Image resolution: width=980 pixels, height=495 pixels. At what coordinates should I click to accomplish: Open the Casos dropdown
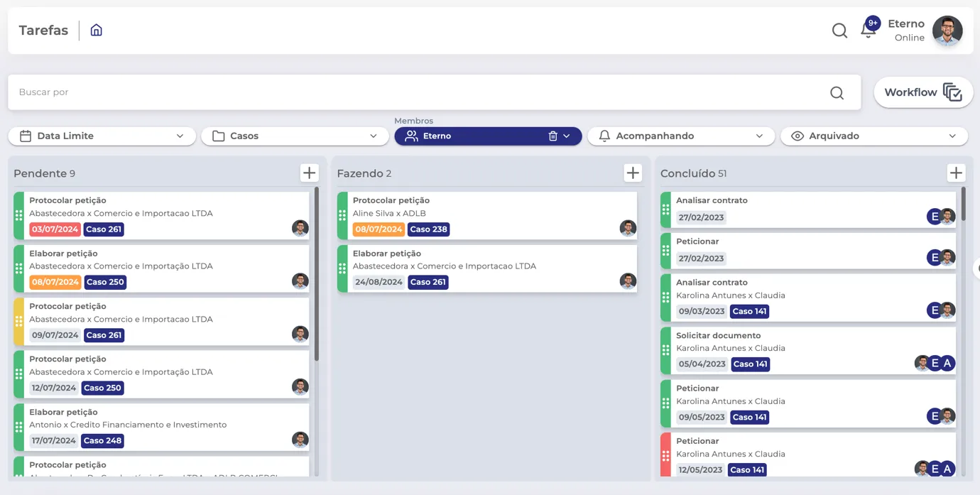click(x=374, y=136)
